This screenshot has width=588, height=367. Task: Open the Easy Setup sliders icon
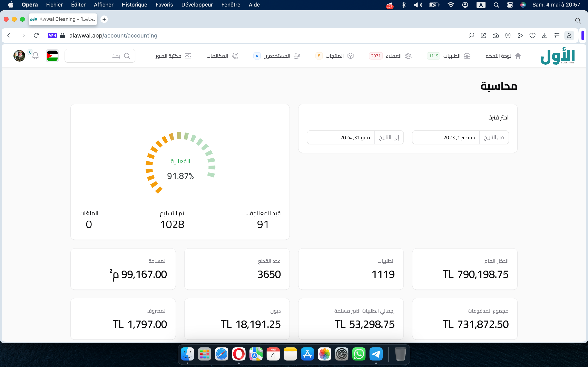[557, 36]
